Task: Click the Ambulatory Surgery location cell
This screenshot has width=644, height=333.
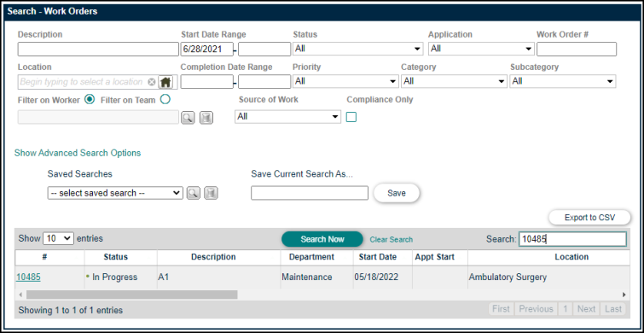Action: [548, 277]
